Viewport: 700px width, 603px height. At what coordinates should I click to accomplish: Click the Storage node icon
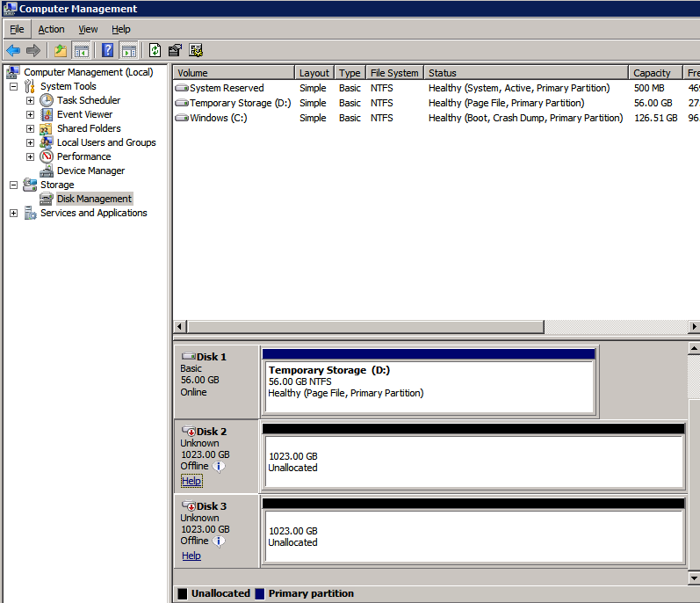point(30,184)
